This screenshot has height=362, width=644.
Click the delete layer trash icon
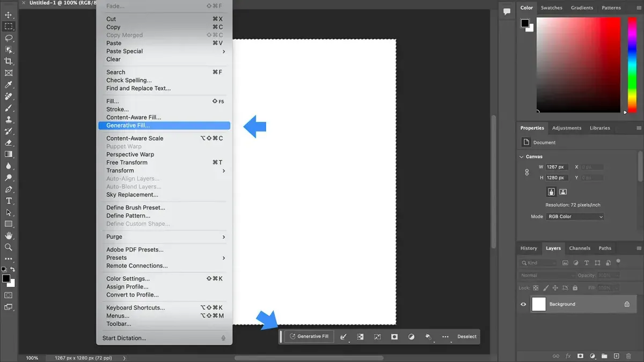click(628, 356)
